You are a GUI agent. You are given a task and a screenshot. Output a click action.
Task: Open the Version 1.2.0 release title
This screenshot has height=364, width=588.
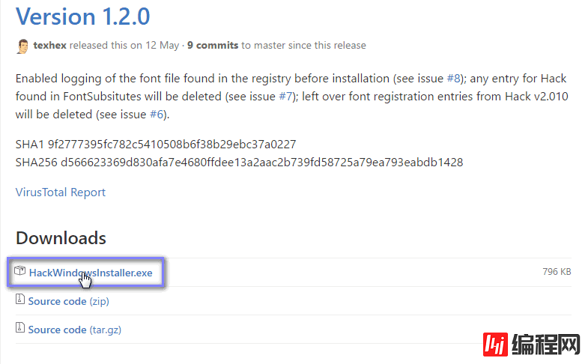82,15
